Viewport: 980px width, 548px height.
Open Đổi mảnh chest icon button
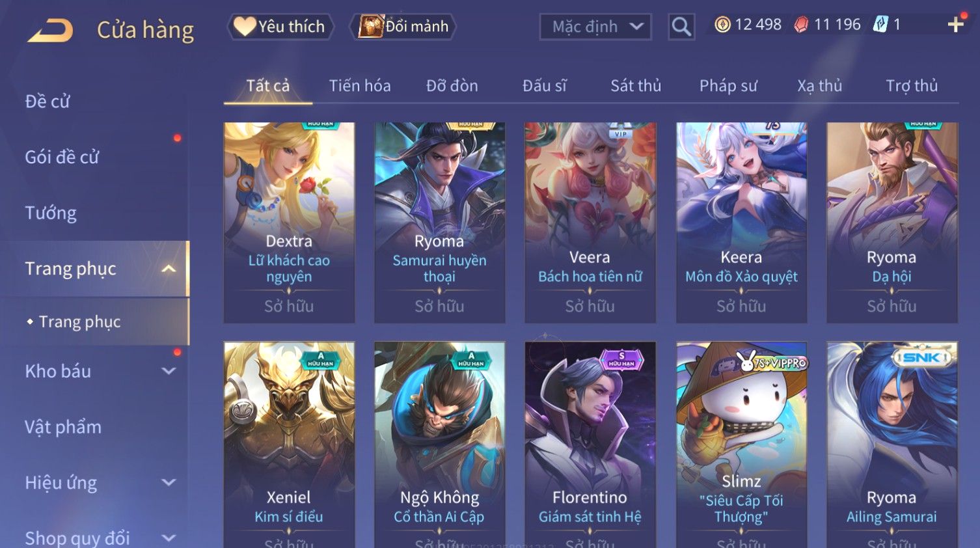[x=403, y=27]
